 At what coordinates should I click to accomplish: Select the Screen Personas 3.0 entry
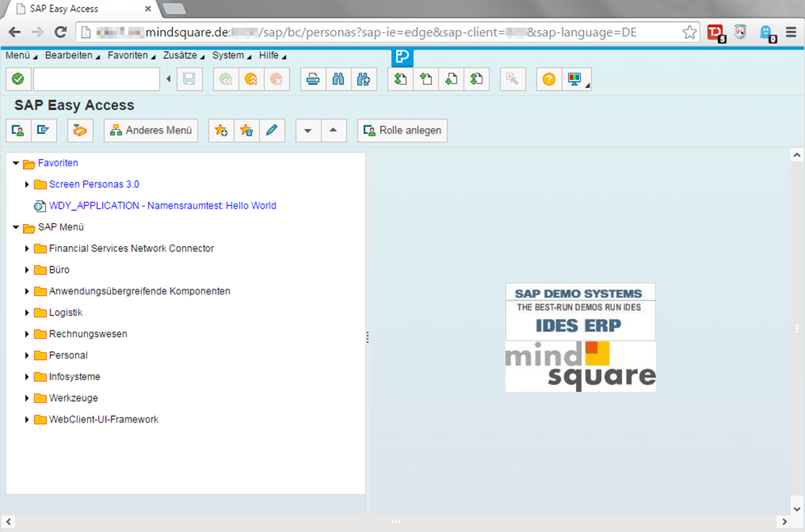(94, 184)
